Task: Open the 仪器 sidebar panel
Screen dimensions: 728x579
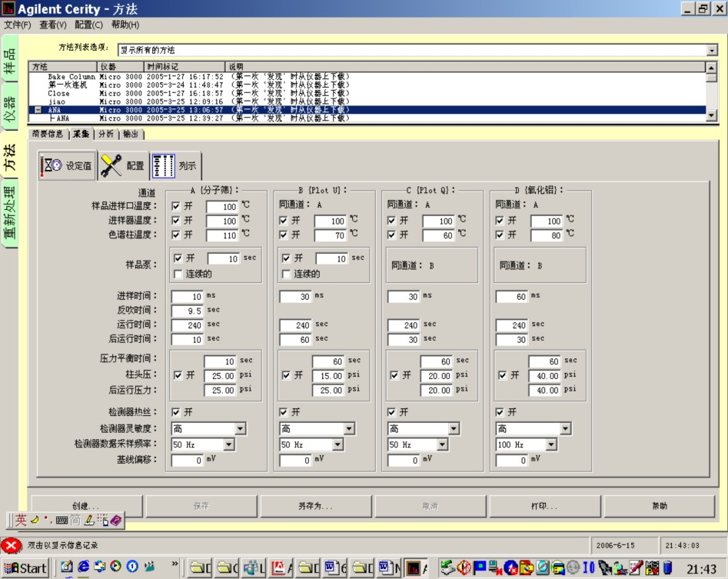Action: [x=9, y=109]
